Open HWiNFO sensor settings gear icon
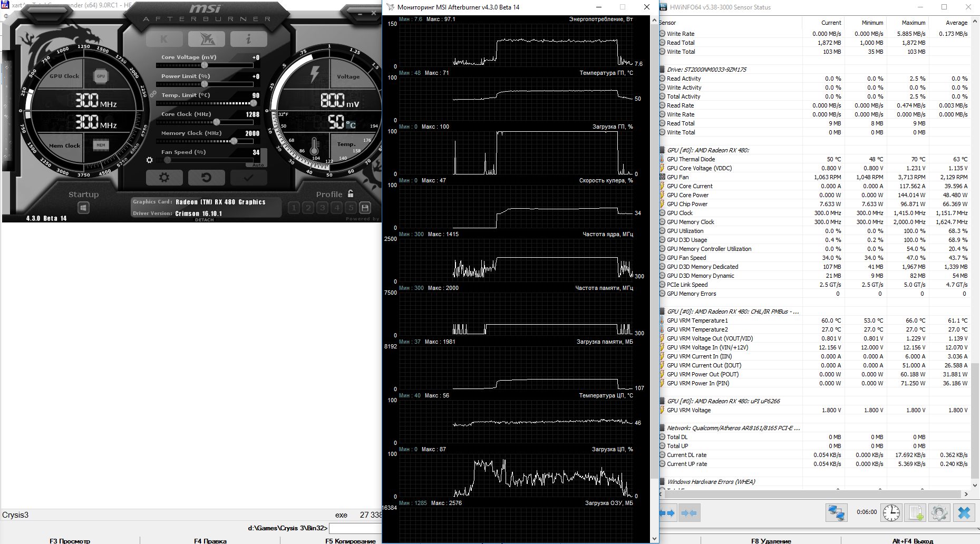980x544 pixels. (x=939, y=512)
